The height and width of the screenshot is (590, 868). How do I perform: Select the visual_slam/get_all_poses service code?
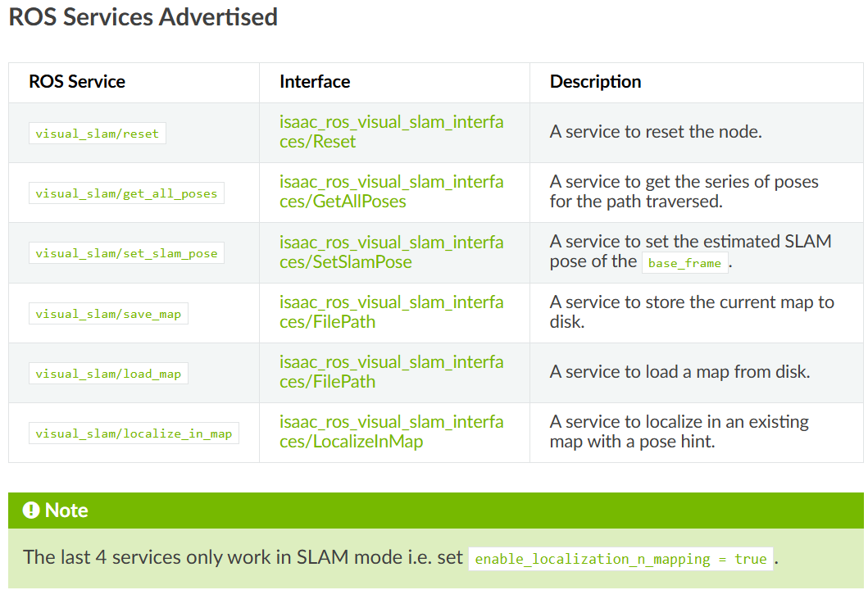click(x=126, y=193)
